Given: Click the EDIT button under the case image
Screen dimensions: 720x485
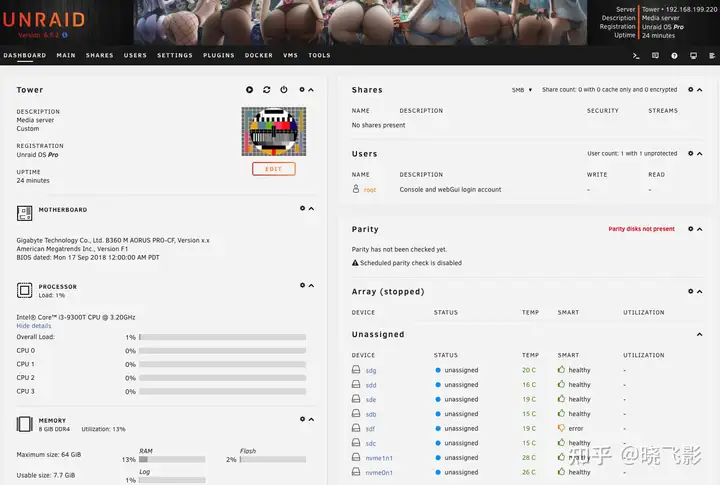Looking at the screenshot, I should [274, 169].
